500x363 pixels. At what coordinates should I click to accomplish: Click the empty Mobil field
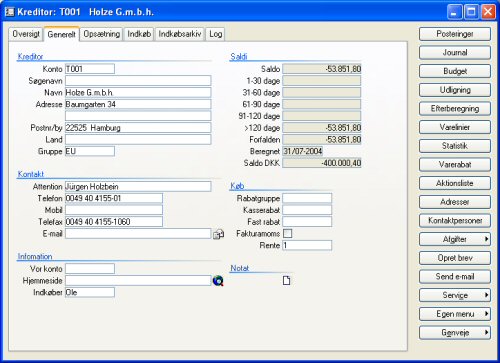114,210
